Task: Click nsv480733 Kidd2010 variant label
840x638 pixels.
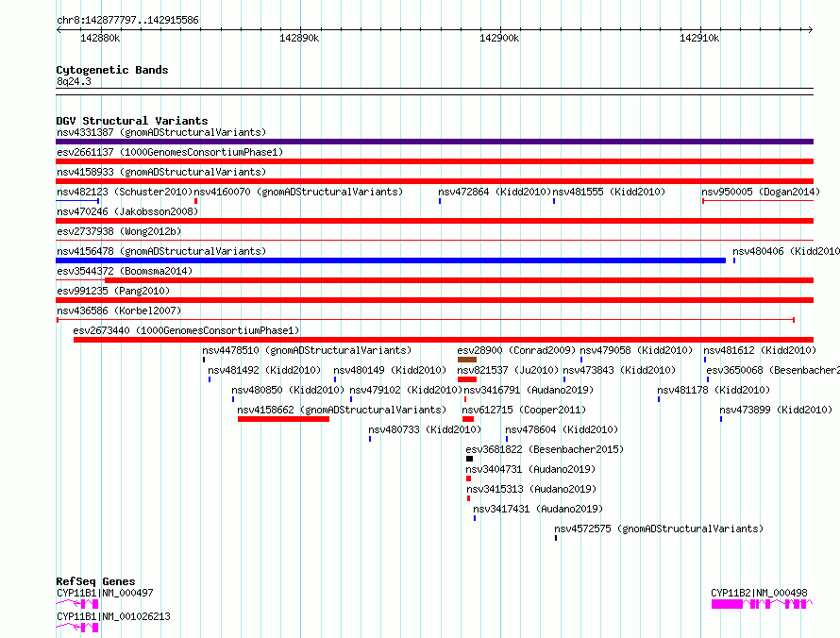Action: (x=425, y=429)
